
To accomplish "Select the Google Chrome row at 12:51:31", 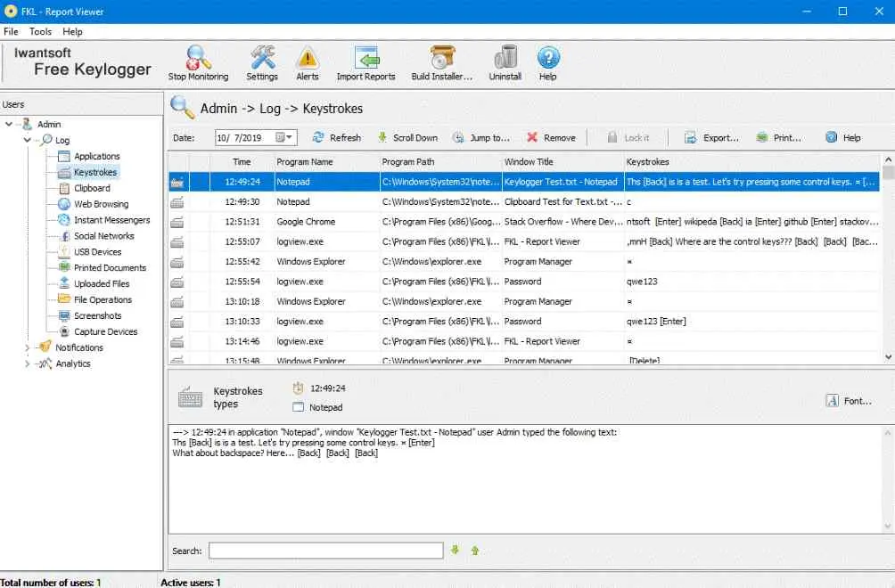I will pos(524,221).
